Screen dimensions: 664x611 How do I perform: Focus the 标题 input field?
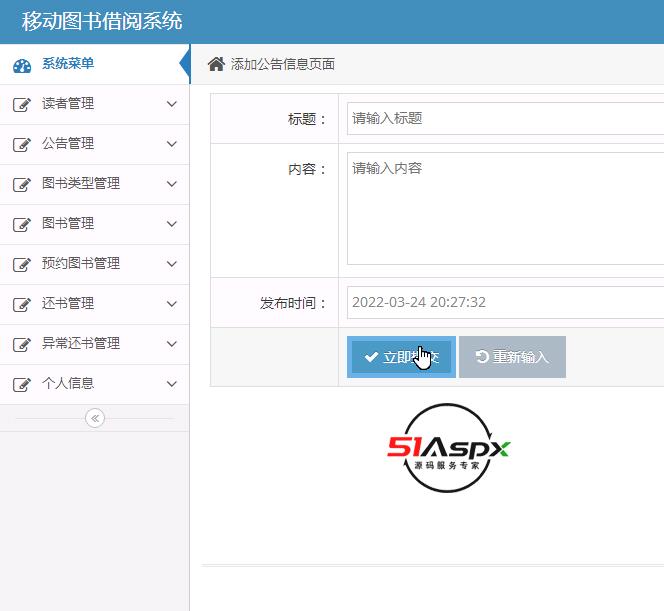click(506, 119)
